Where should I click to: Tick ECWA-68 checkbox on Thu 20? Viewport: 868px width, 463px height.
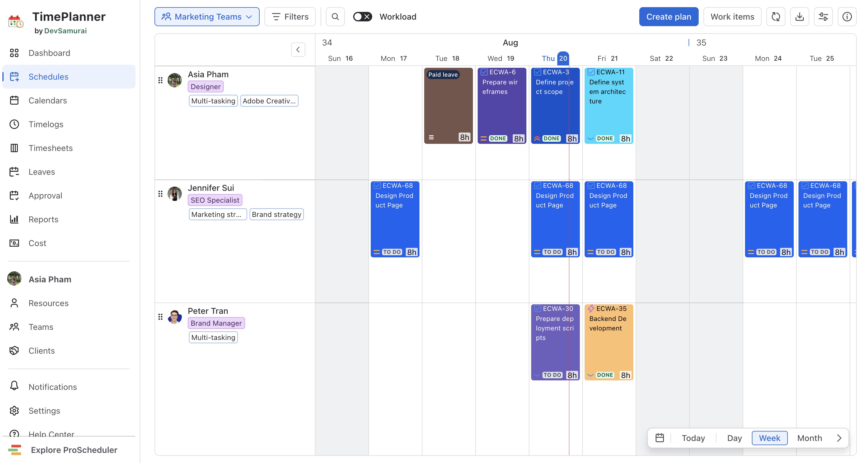538,186
